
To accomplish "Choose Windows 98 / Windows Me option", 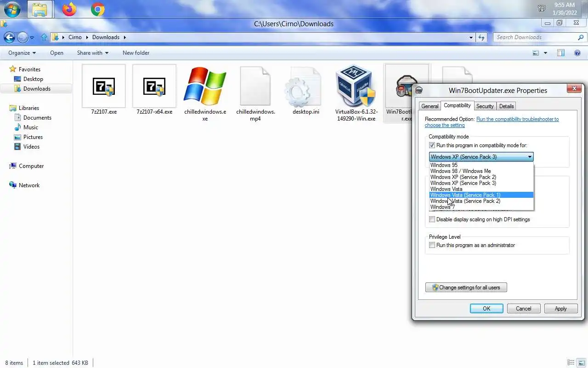I will coord(481,171).
